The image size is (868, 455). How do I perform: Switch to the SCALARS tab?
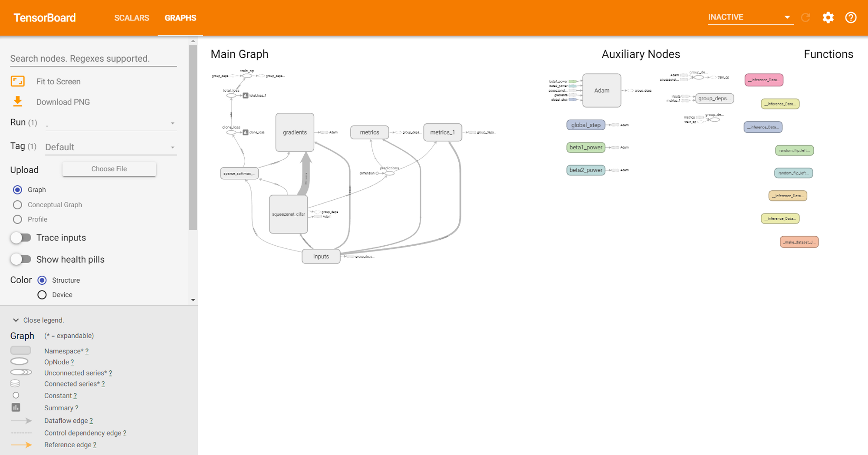(132, 18)
